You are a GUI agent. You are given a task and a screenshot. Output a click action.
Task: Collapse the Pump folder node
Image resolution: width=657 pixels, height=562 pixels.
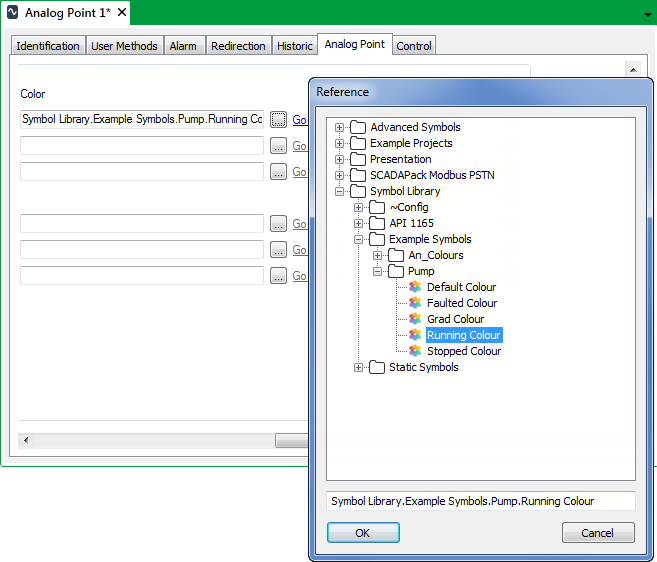[378, 271]
